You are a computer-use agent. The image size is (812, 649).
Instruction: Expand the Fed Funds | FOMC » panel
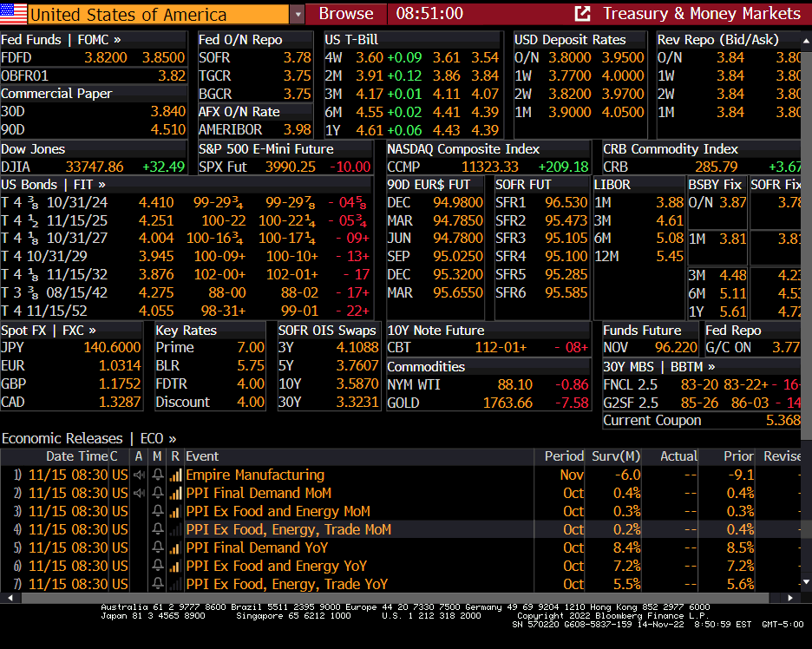[61, 39]
